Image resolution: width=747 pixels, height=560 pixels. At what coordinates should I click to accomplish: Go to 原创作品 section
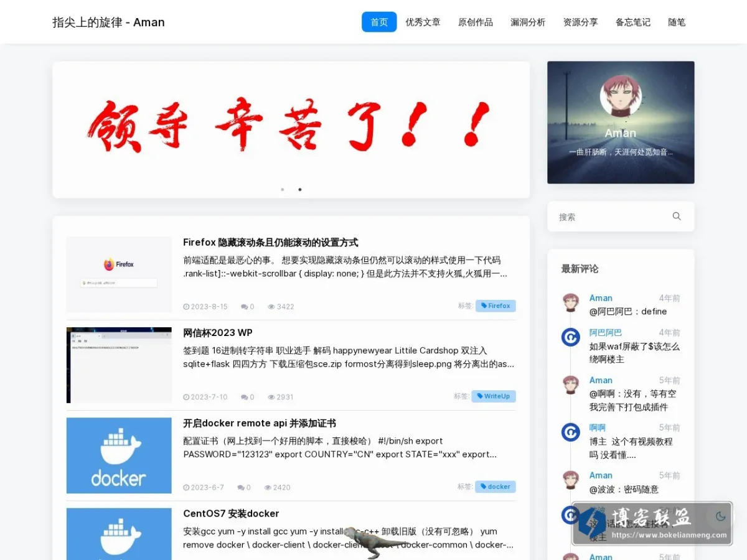coord(476,22)
